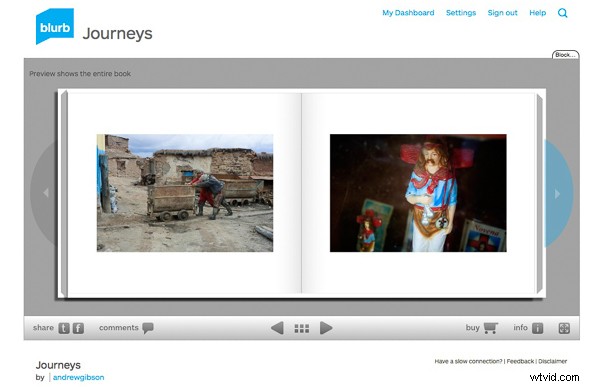600x387 pixels.
Task: Click Have a slow connection? link
Action: coord(468,361)
